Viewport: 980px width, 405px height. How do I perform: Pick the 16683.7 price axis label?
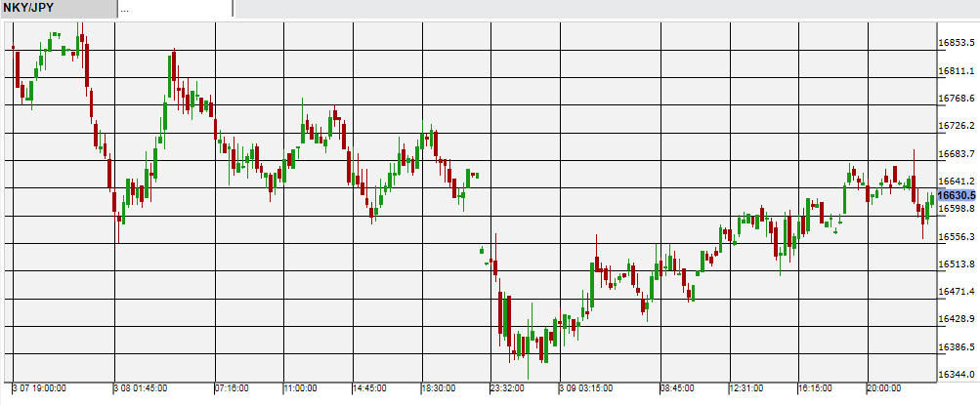pyautogui.click(x=957, y=154)
